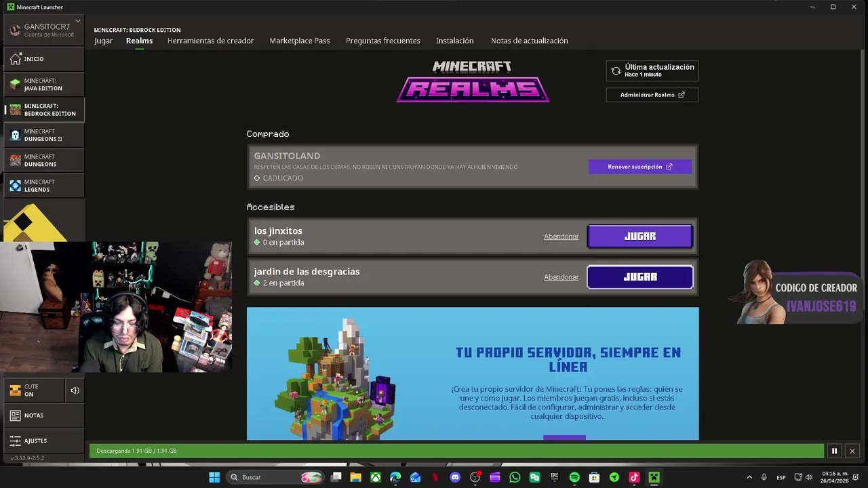Image resolution: width=868 pixels, height=488 pixels.
Task: Open Minecraft Dungeons II in sidebar
Action: pos(44,135)
